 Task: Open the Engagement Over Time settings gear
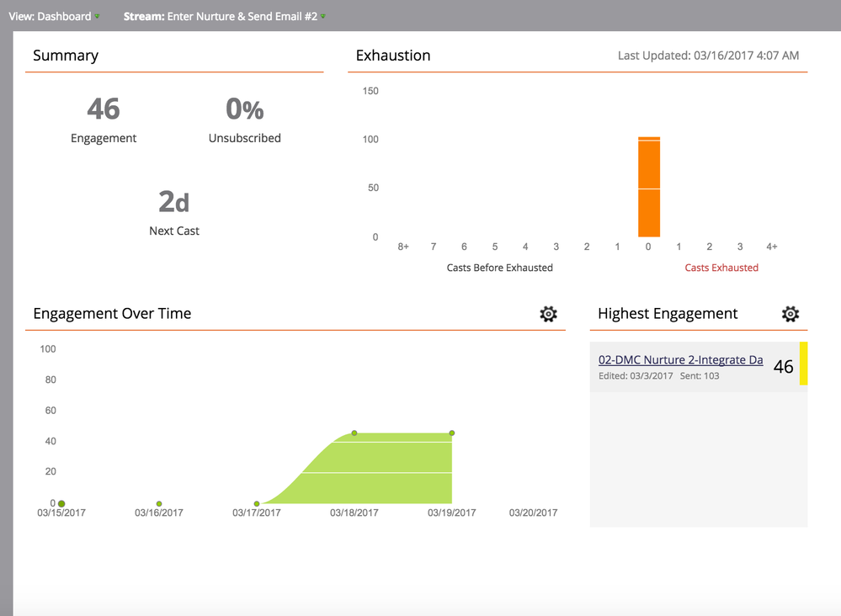tap(548, 314)
